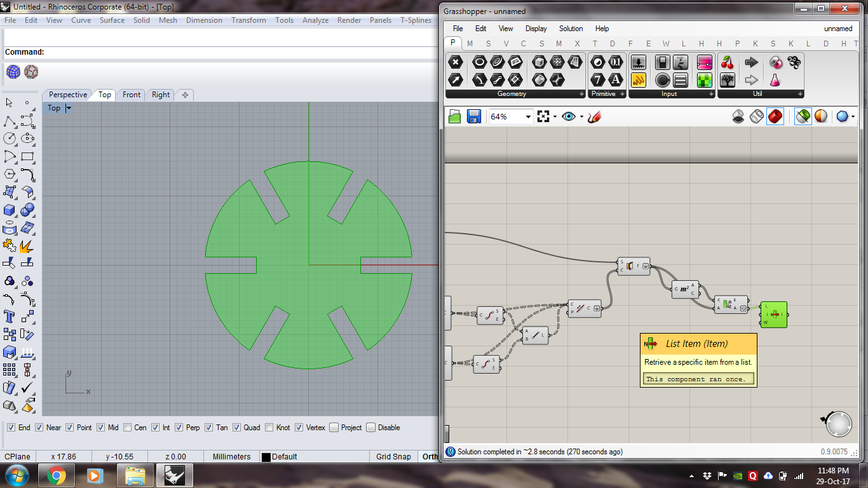Image resolution: width=868 pixels, height=488 pixels.
Task: Add a new viewport tab with plus
Action: coord(185,95)
